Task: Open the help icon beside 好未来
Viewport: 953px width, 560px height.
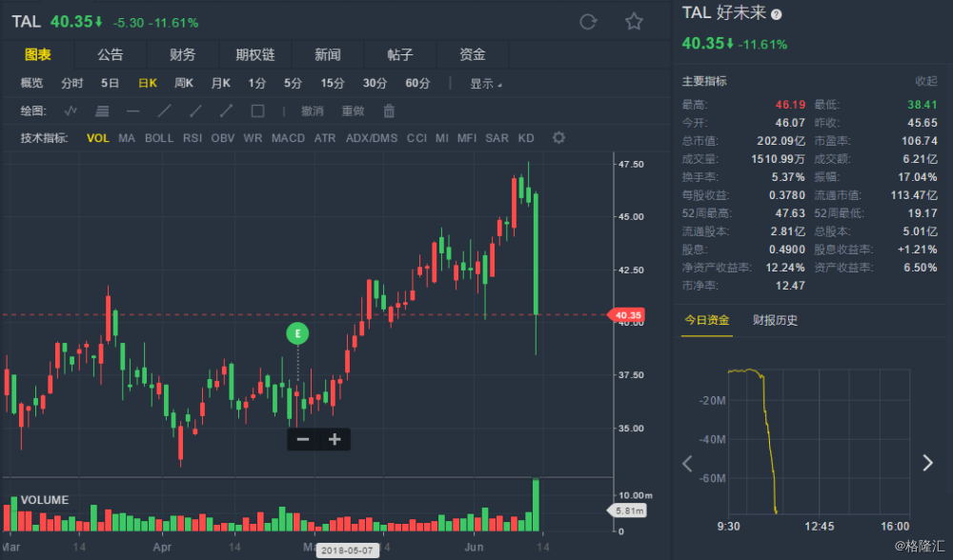Action: [x=776, y=14]
